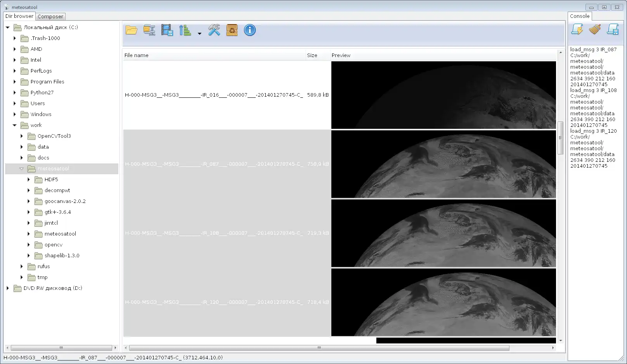Screen dimensions: 627x364
Task: Click the open folder toolbar icon
Action: 132,30
